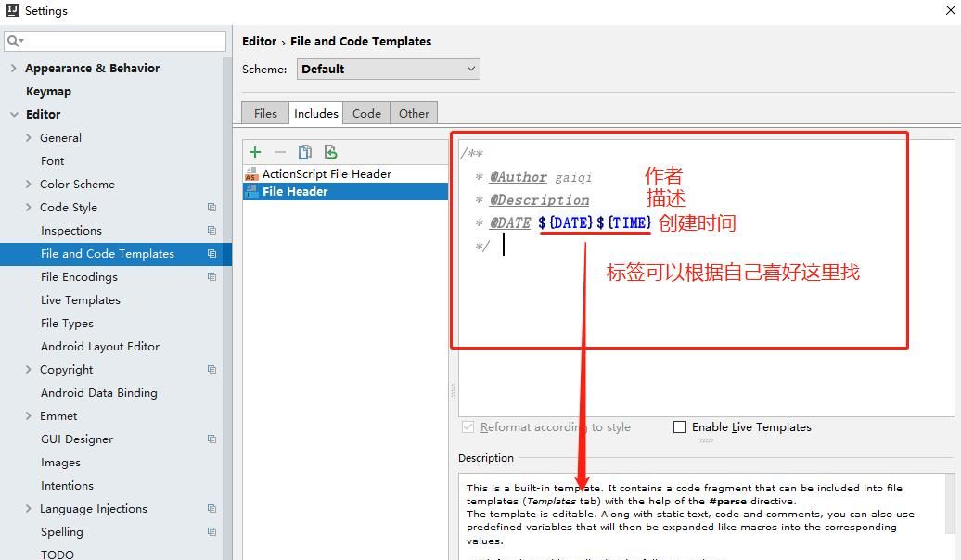Click project-level icon beside Code Style
961x560 pixels.
pos(212,207)
